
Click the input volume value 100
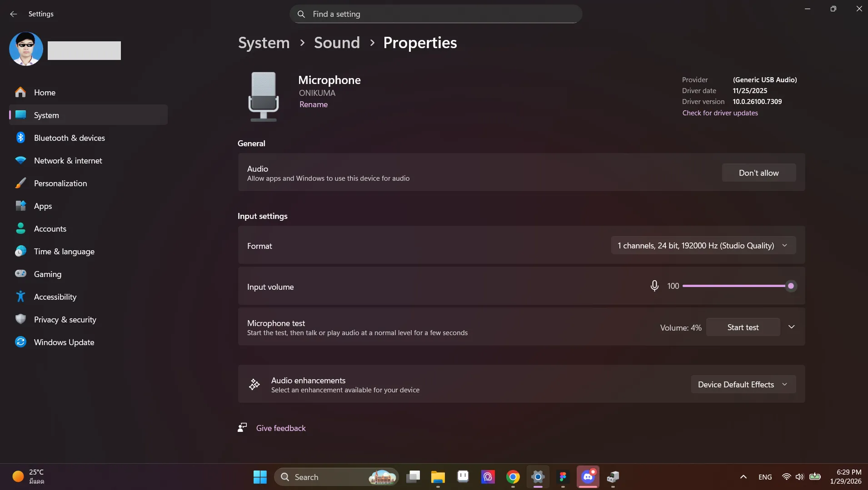(673, 286)
